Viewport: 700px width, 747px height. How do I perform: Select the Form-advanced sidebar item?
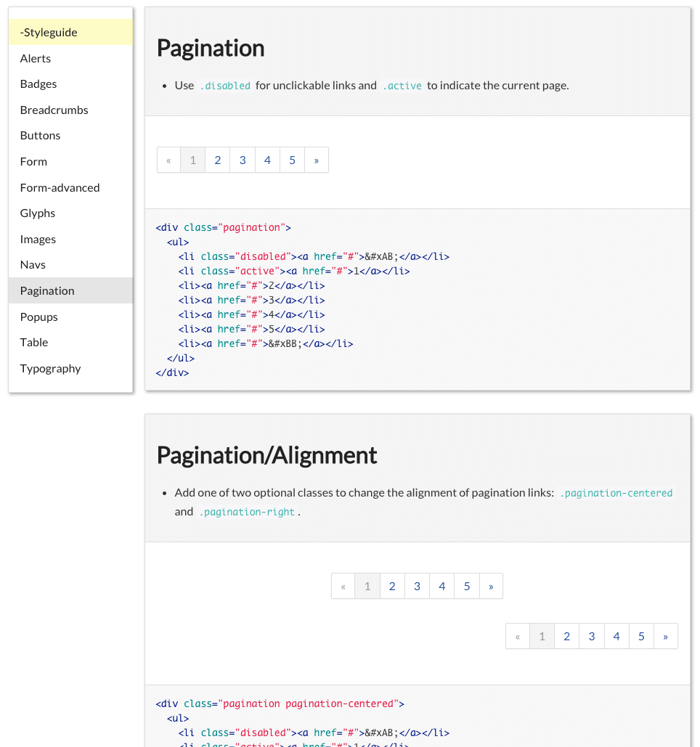pos(60,187)
